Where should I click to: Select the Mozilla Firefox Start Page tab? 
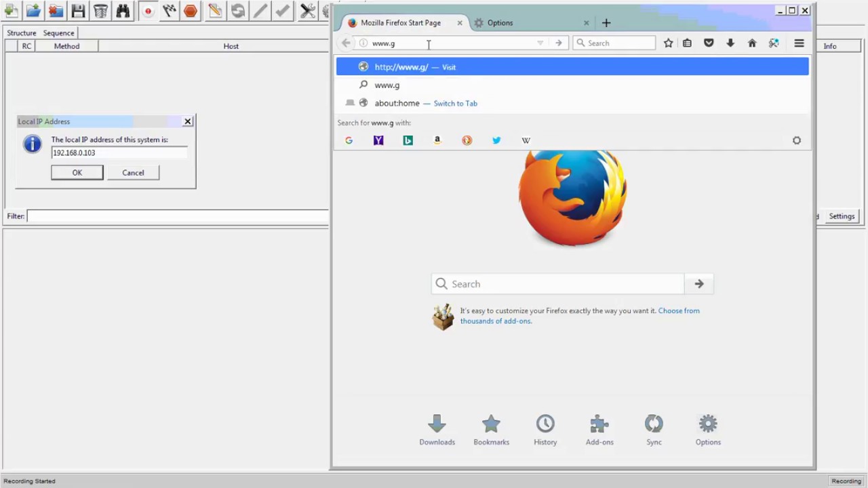[401, 22]
